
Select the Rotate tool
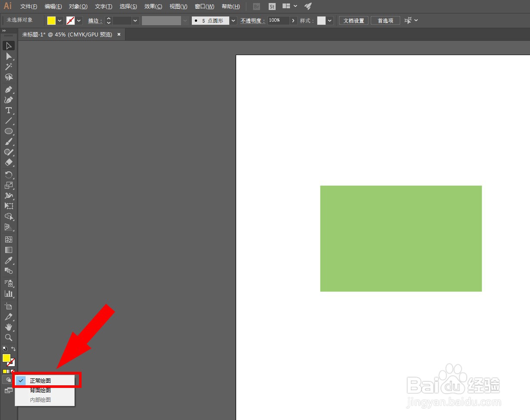[9, 175]
